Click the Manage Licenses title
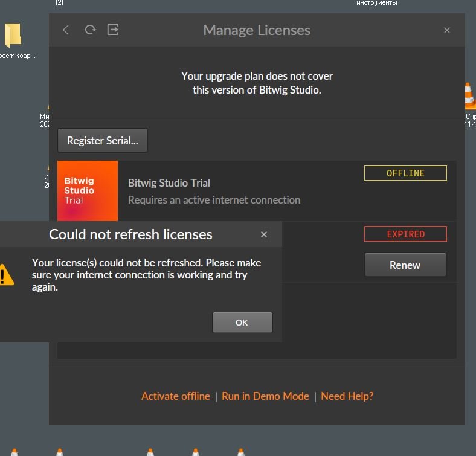Screen dimensions: 476x456 (257, 30)
